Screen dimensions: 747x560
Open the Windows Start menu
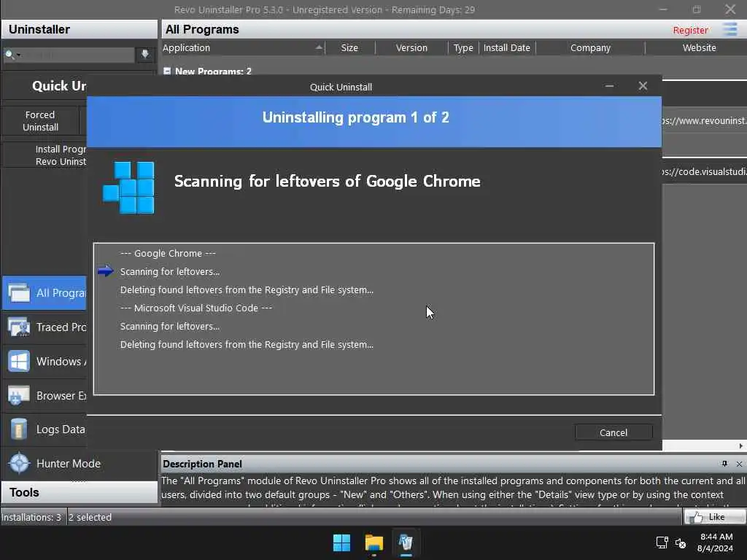(341, 542)
